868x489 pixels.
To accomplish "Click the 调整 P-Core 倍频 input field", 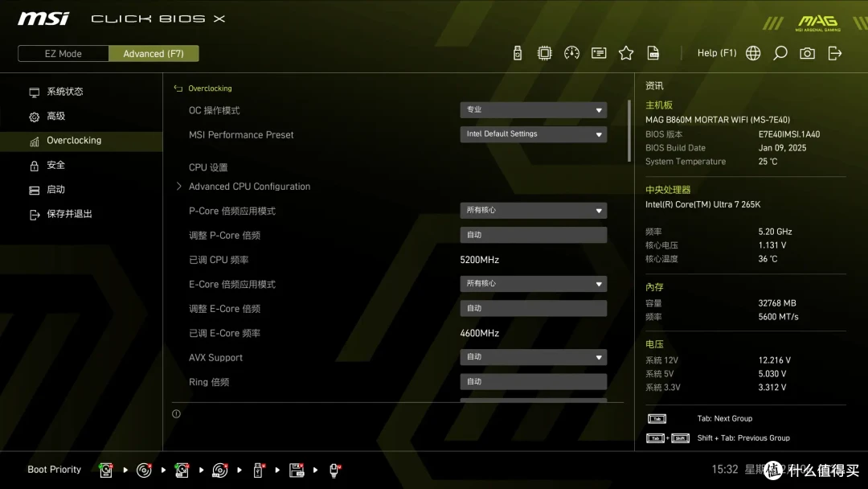I will (x=533, y=235).
